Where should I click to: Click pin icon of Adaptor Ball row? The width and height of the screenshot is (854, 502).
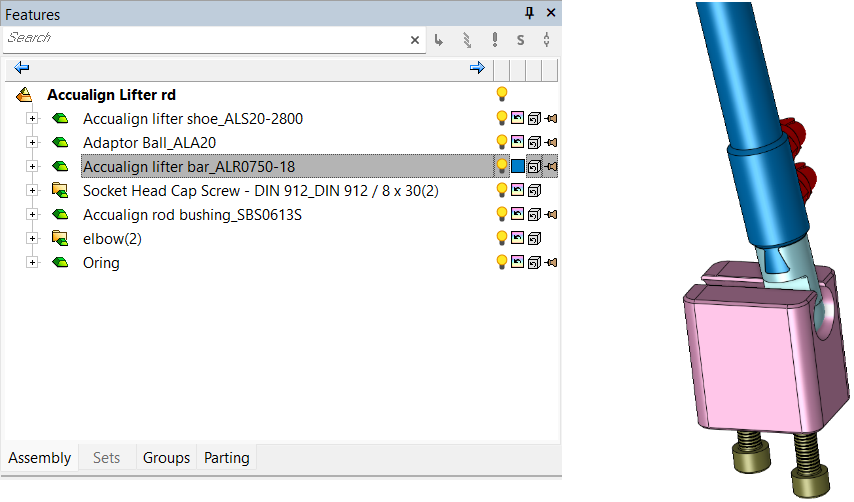pos(551,142)
